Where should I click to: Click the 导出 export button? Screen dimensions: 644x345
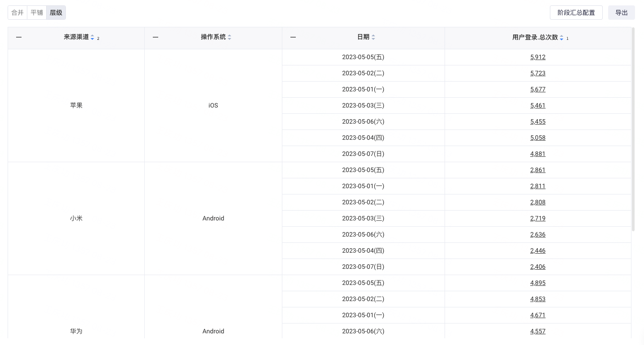(x=622, y=13)
